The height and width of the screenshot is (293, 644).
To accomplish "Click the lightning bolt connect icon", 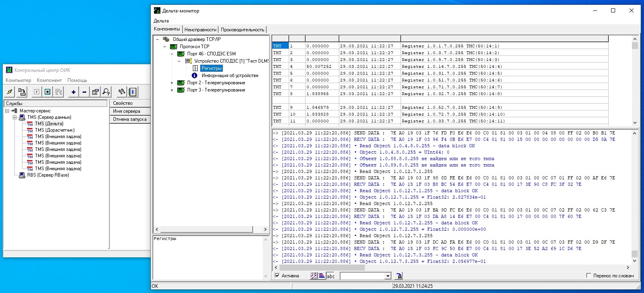I will (10, 92).
